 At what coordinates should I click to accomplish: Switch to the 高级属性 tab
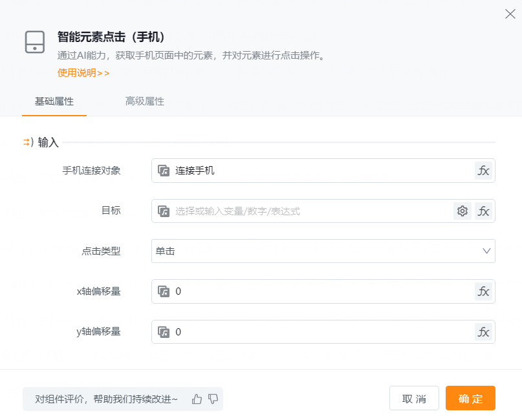pyautogui.click(x=145, y=101)
